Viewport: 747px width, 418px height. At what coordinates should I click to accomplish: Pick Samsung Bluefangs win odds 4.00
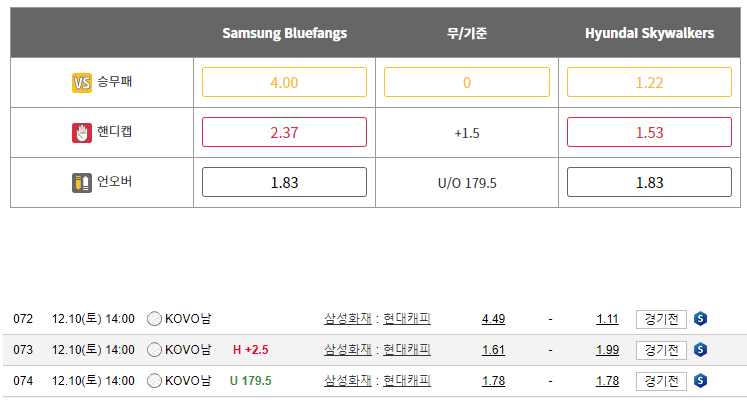point(284,82)
